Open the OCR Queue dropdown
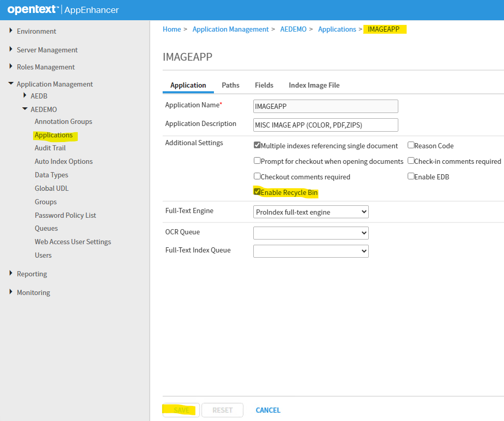This screenshot has height=421, width=504. (x=311, y=233)
